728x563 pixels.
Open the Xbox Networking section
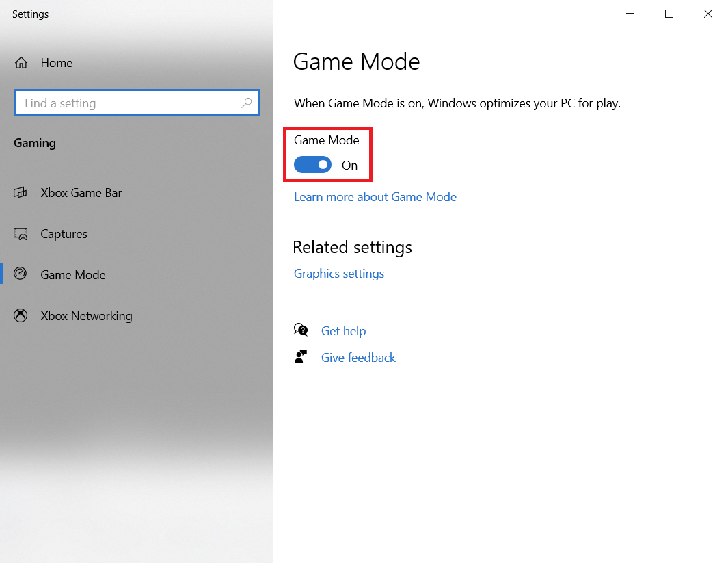click(x=86, y=316)
